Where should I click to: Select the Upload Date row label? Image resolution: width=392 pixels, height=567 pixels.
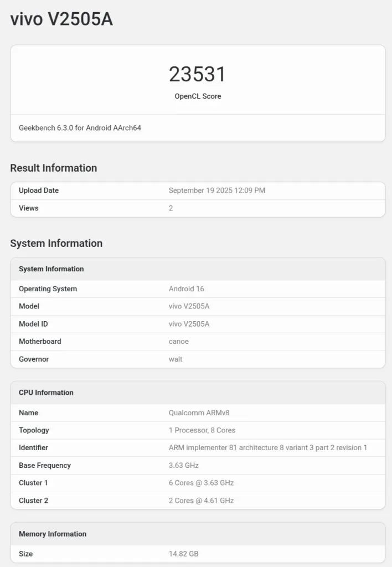(x=39, y=190)
